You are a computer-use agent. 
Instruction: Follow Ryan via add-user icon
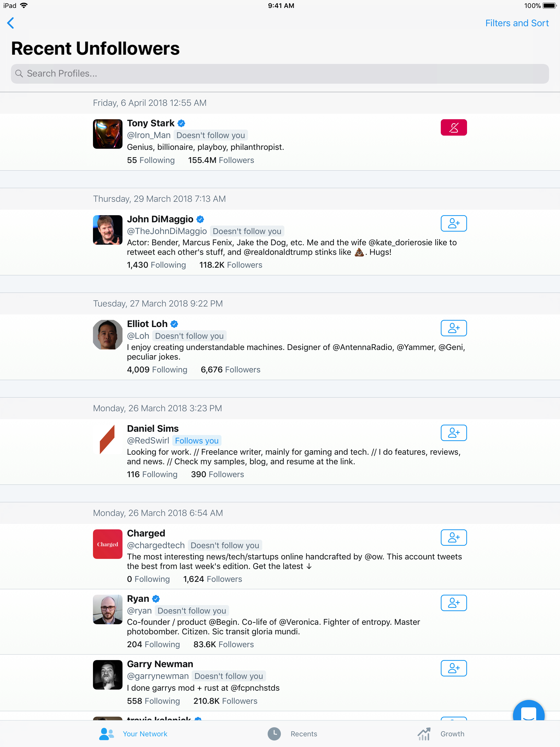(x=453, y=603)
